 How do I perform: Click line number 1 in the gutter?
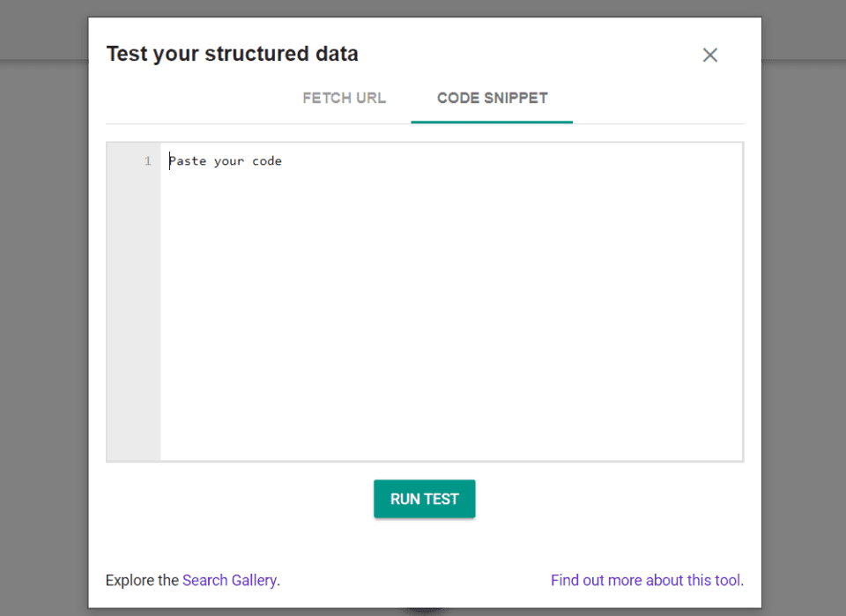pyautogui.click(x=146, y=161)
